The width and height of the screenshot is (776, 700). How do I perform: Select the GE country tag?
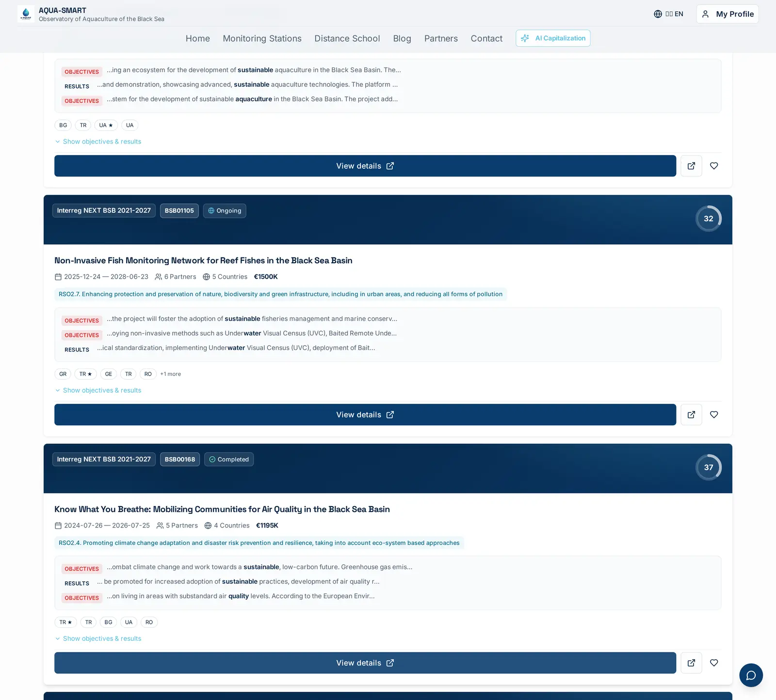tap(109, 374)
